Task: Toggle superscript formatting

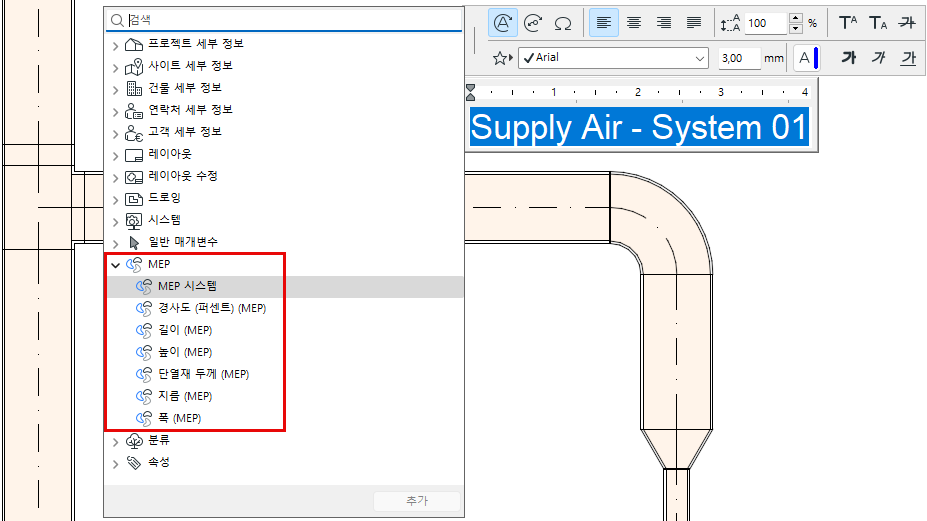Action: point(848,23)
